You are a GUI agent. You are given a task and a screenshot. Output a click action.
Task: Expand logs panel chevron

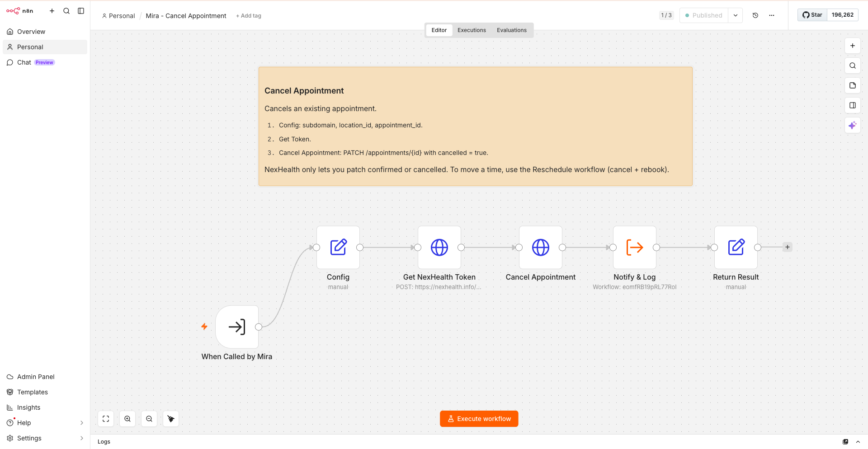pyautogui.click(x=858, y=442)
